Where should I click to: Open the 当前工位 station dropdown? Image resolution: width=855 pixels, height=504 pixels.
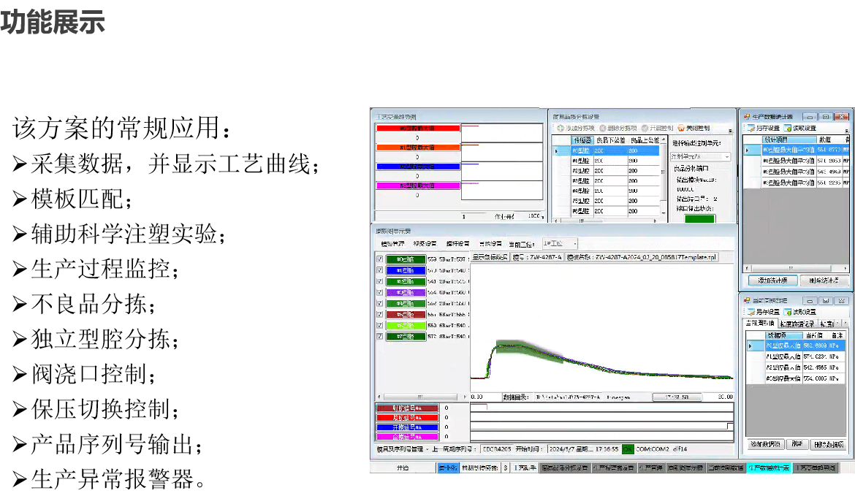point(559,243)
